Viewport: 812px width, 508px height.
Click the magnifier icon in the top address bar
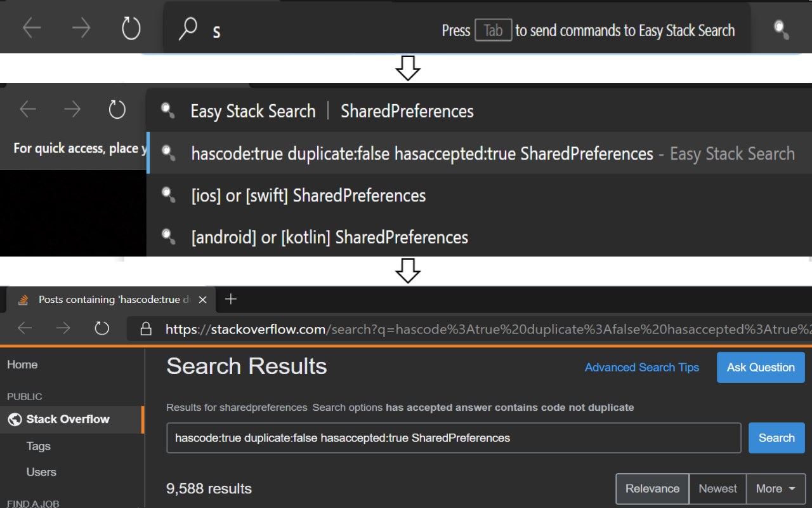[x=188, y=29]
